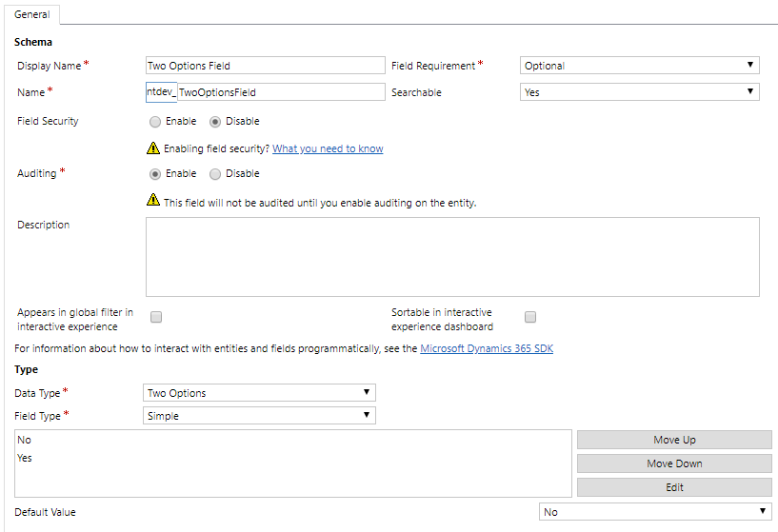Choose Enable radio for Auditing
778x532 pixels.
pos(155,174)
